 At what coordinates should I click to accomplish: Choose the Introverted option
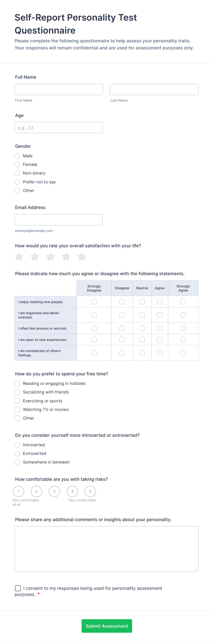[17, 445]
